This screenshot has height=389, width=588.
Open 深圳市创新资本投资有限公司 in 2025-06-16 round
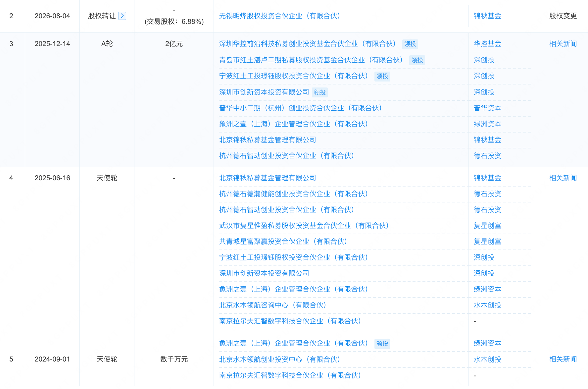[x=264, y=273]
